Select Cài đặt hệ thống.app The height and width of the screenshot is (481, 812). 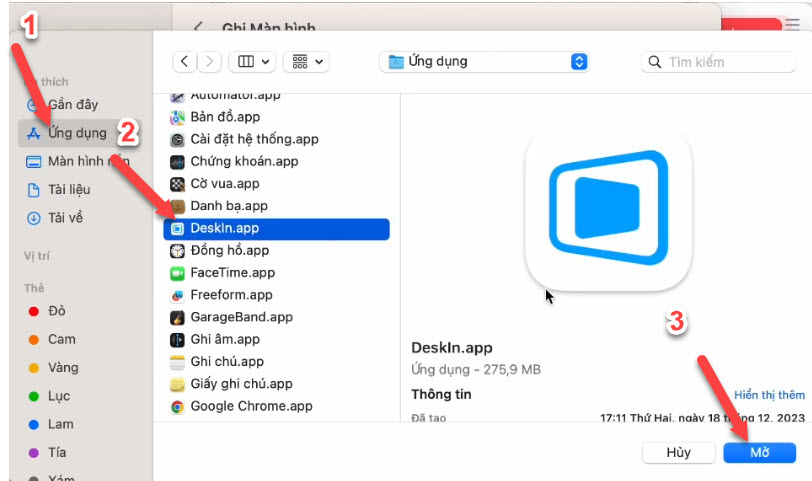pos(277,139)
